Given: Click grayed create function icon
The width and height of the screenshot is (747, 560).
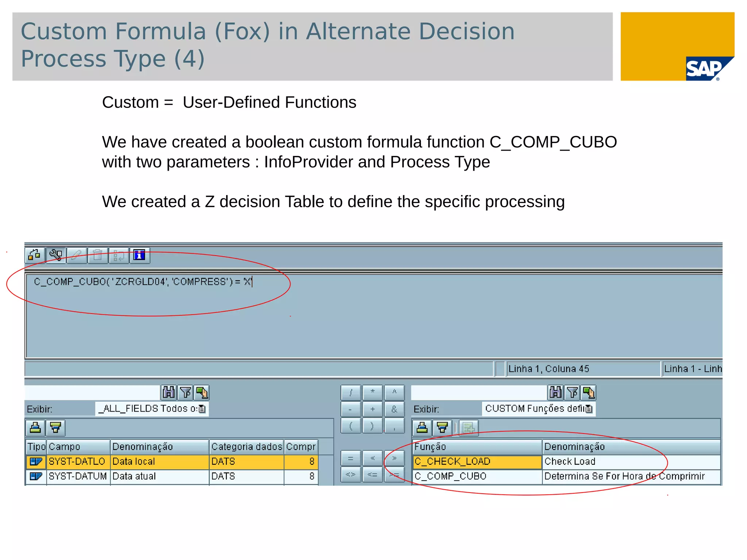Looking at the screenshot, I should 469,428.
